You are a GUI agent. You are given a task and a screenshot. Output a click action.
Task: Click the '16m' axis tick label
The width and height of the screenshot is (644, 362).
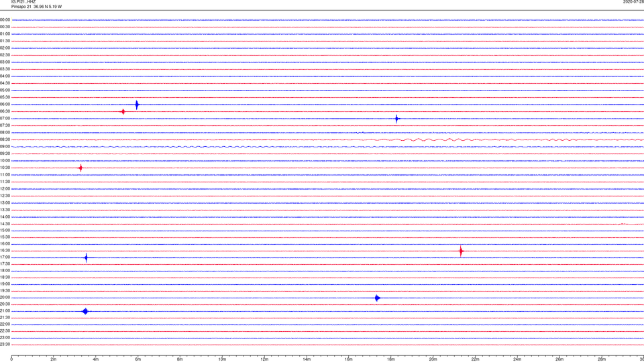349,359
